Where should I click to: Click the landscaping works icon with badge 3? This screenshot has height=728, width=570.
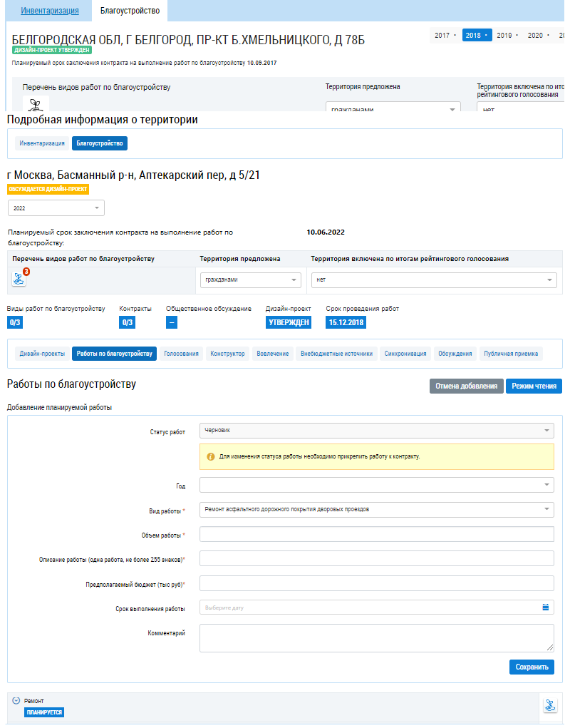(19, 280)
